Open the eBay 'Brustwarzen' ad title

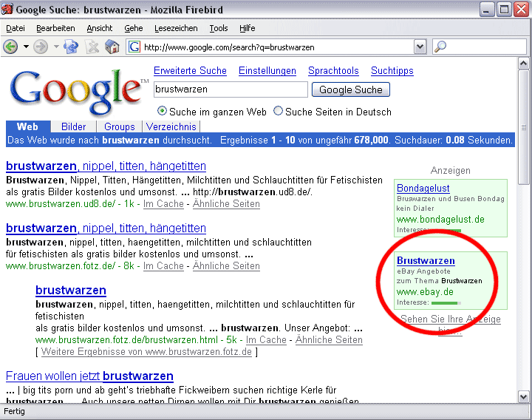(426, 261)
